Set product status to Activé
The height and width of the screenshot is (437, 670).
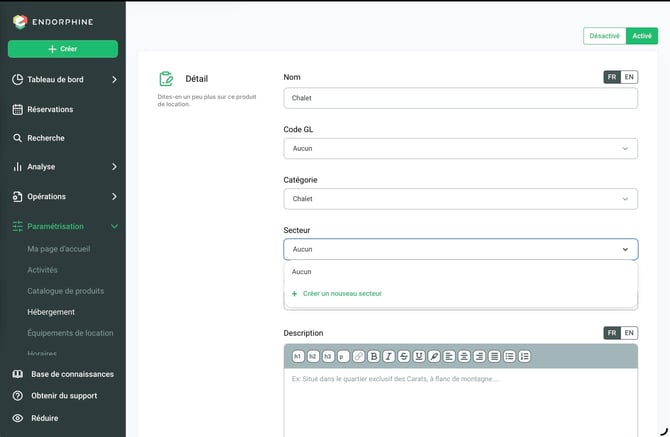642,36
